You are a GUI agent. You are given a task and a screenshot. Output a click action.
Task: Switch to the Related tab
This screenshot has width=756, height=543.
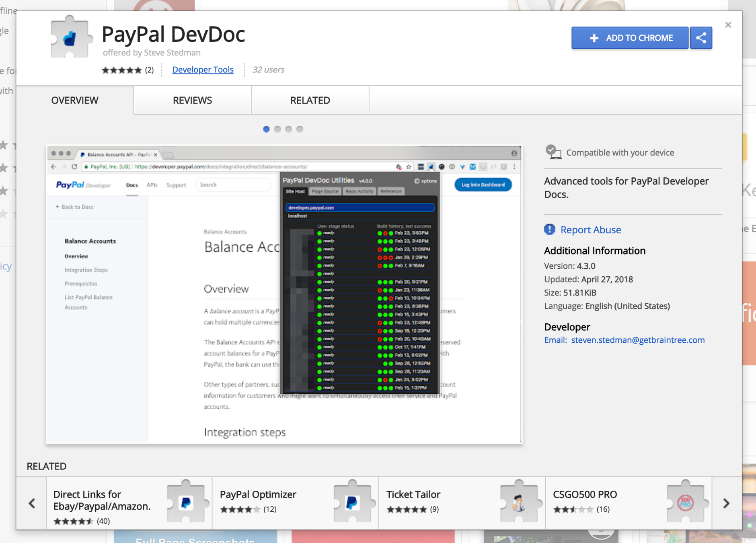pos(310,100)
